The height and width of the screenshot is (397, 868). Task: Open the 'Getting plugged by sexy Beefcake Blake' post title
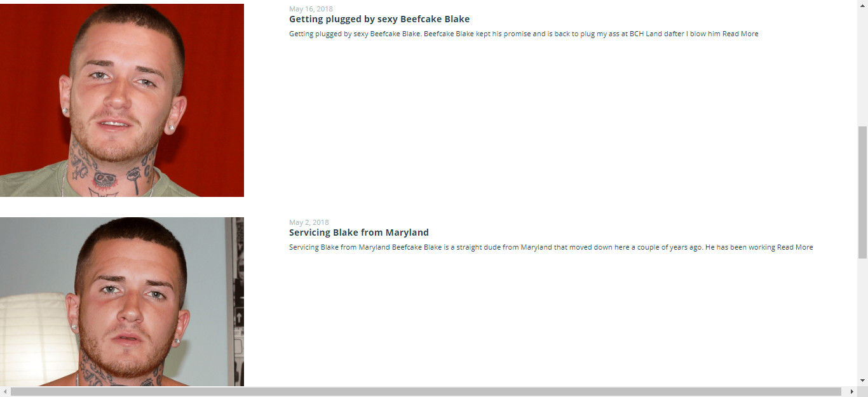pos(379,19)
